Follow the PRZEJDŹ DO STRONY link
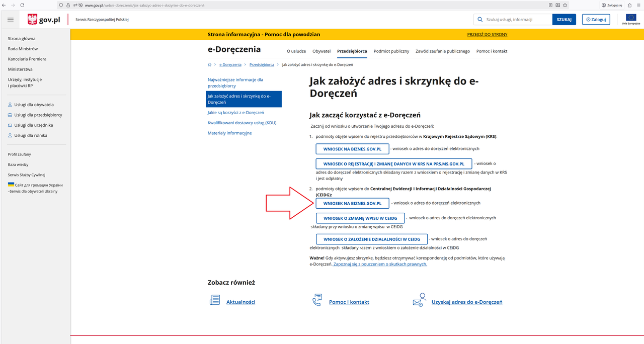The width and height of the screenshot is (644, 344). pos(487,35)
